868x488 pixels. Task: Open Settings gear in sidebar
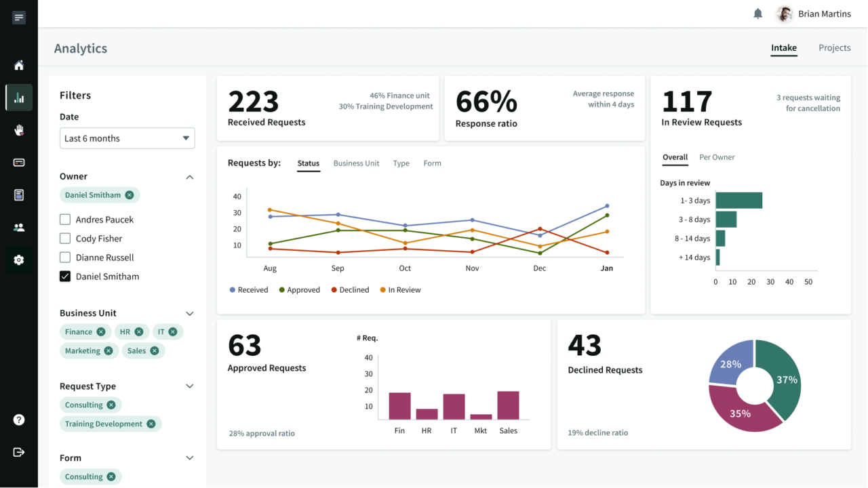tap(19, 260)
